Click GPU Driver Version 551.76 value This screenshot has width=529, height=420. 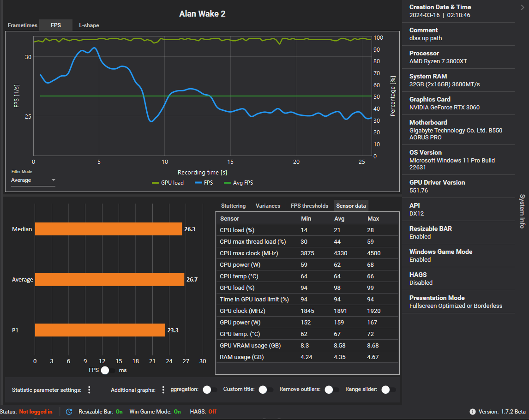point(418,190)
